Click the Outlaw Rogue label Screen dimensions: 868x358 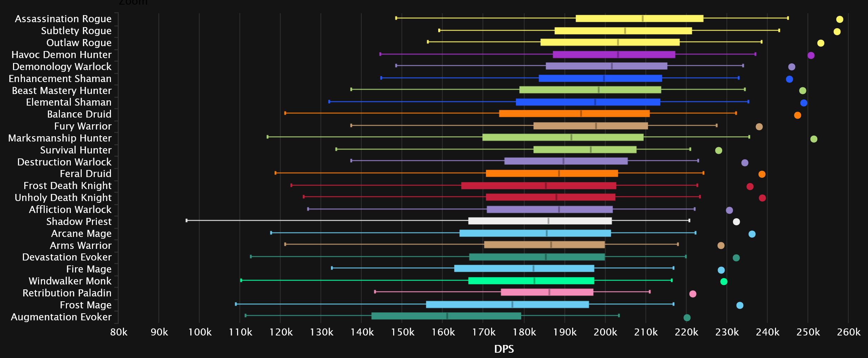point(79,43)
